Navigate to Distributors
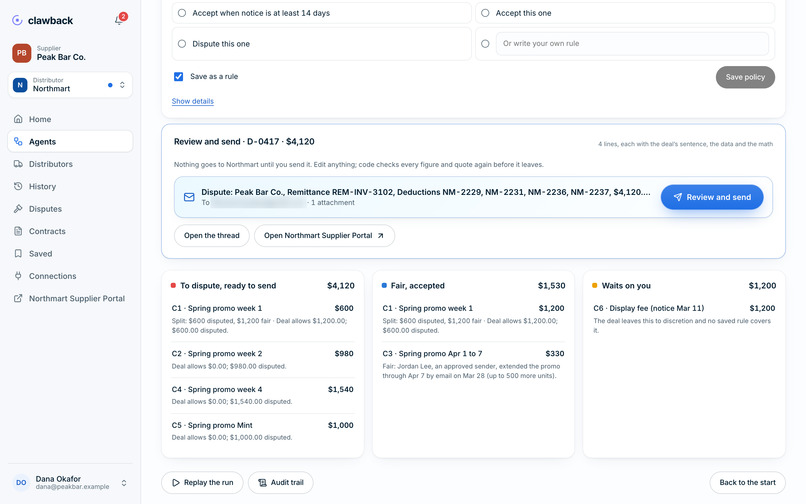Viewport: 806px width, 504px height. point(70,164)
